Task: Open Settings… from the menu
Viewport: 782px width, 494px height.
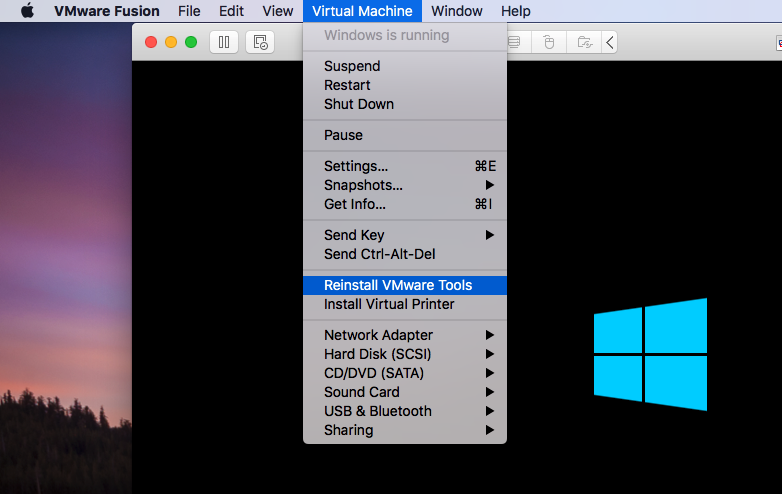Action: pyautogui.click(x=405, y=165)
